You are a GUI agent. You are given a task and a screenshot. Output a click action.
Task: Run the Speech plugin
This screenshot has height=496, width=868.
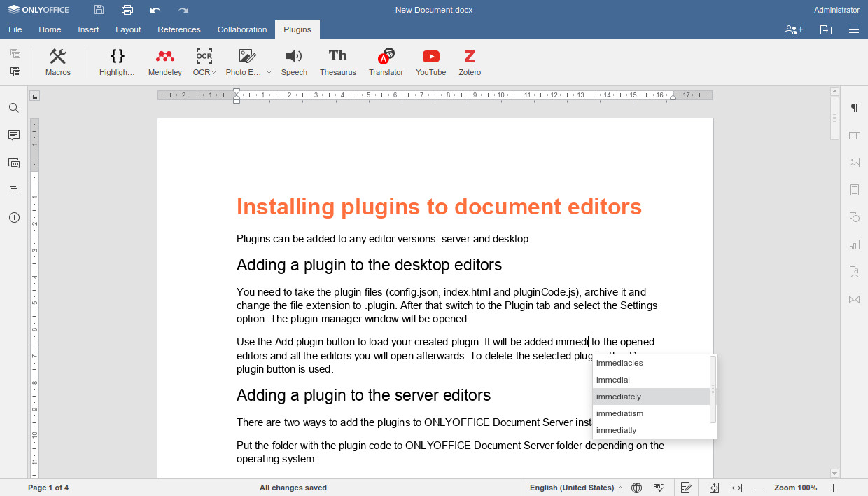coord(294,62)
